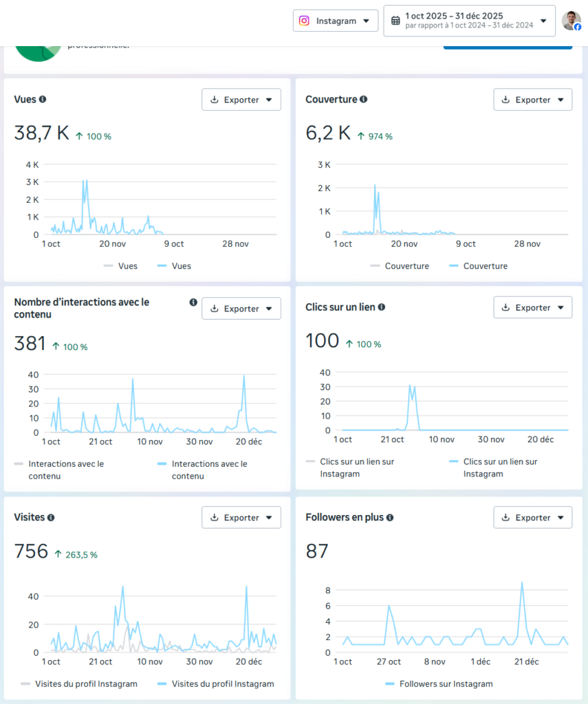
Task: Export the Visites chart data
Action: (x=241, y=518)
